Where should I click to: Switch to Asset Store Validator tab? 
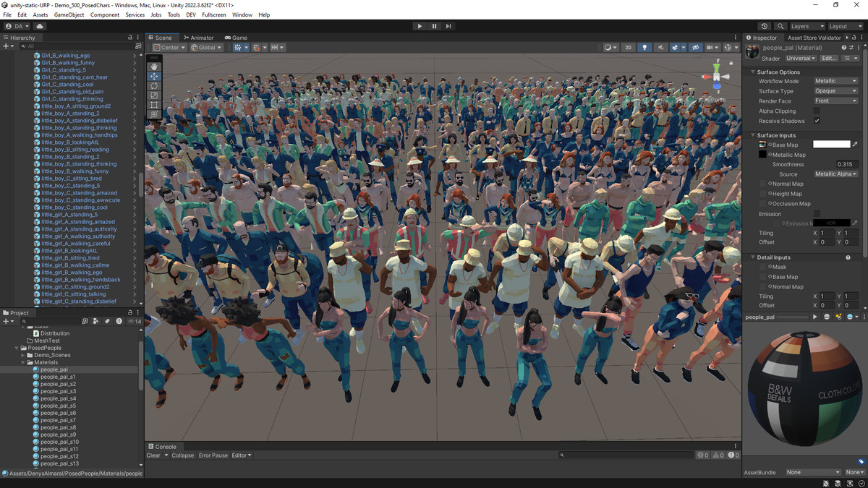[x=814, y=38]
